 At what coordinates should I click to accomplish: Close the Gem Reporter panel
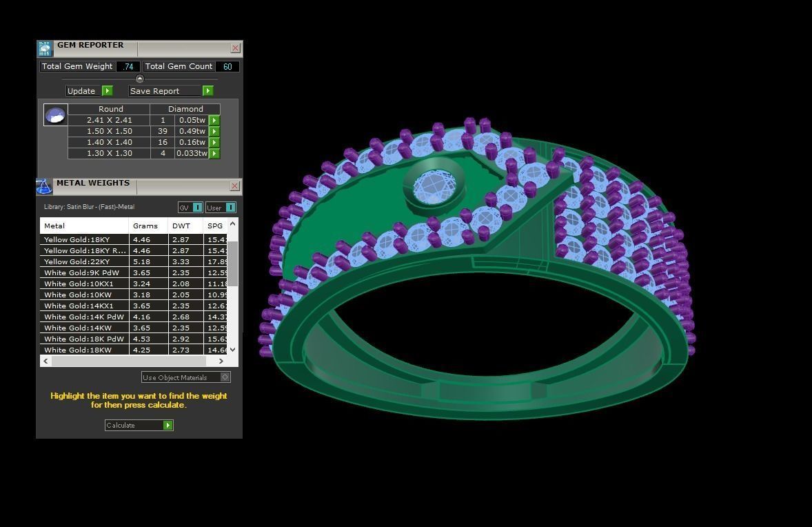click(235, 48)
